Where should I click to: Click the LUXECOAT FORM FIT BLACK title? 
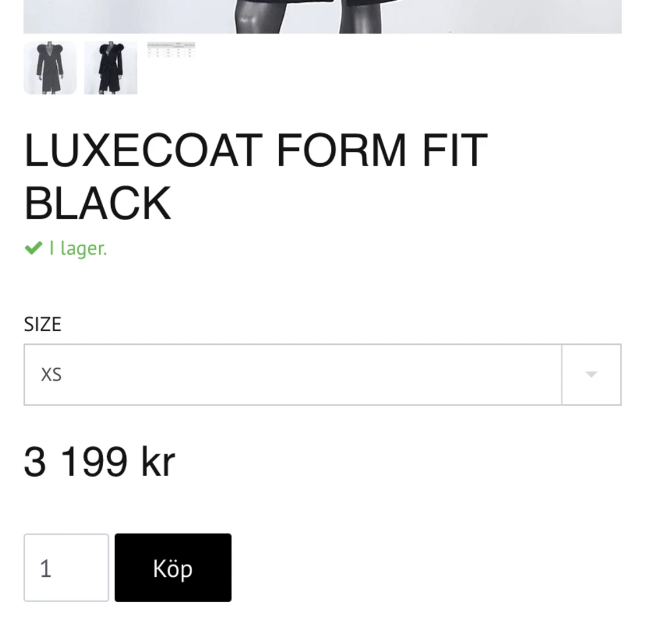point(255,176)
